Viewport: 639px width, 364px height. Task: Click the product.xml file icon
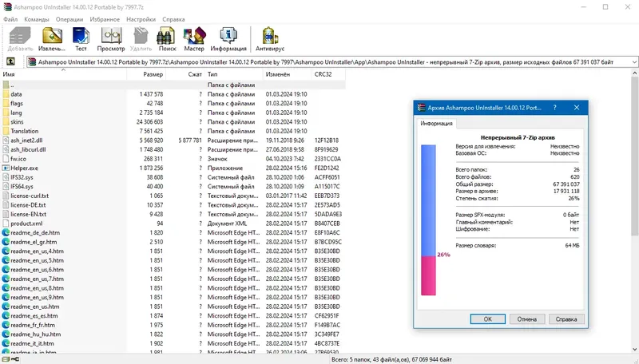click(6, 224)
